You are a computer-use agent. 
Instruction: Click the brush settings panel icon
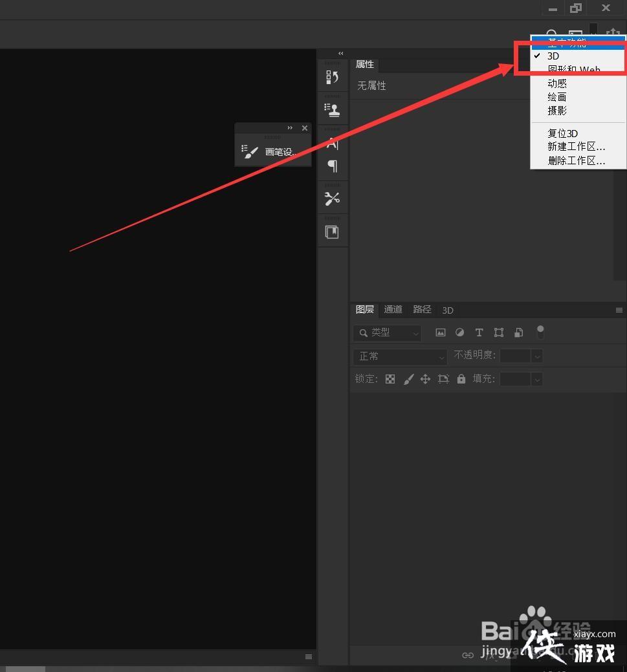tap(251, 152)
